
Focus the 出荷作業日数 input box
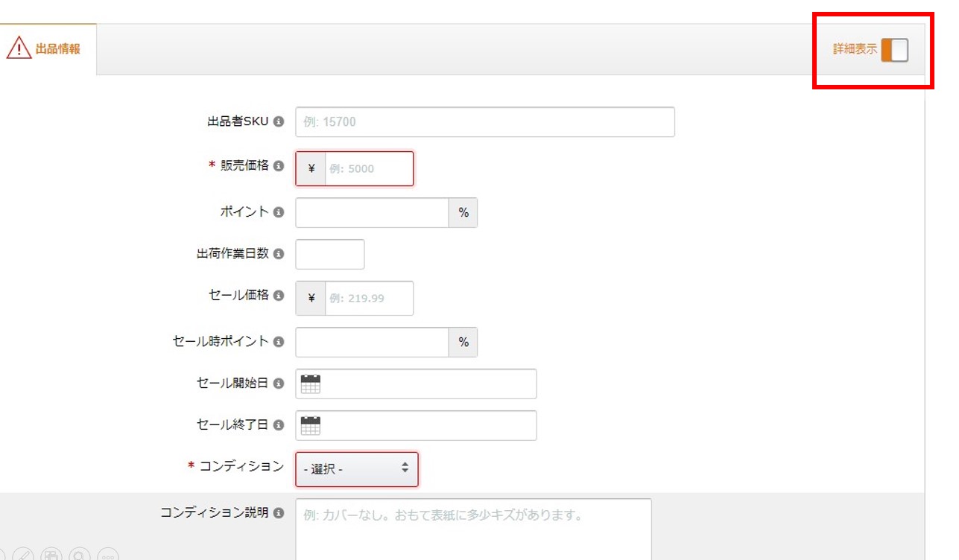[330, 254]
